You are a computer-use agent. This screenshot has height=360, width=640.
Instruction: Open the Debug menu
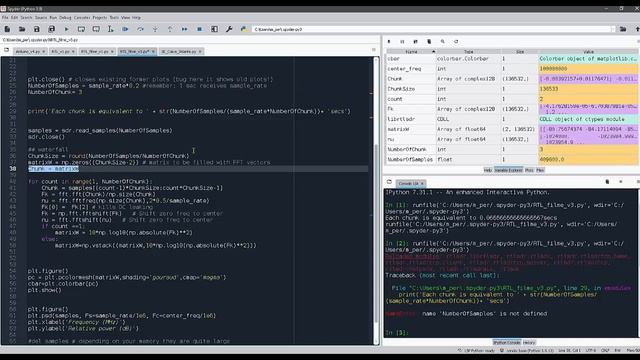65,18
